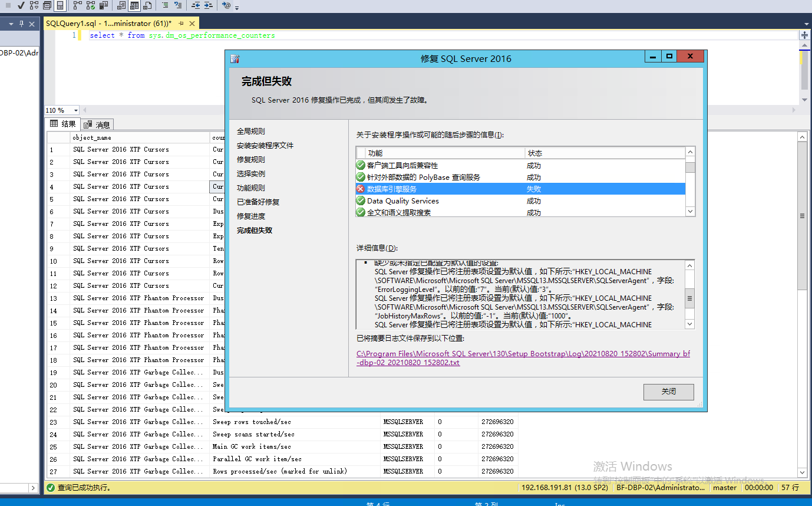Click details box scroll up arrow
The width and height of the screenshot is (812, 506).
click(689, 265)
